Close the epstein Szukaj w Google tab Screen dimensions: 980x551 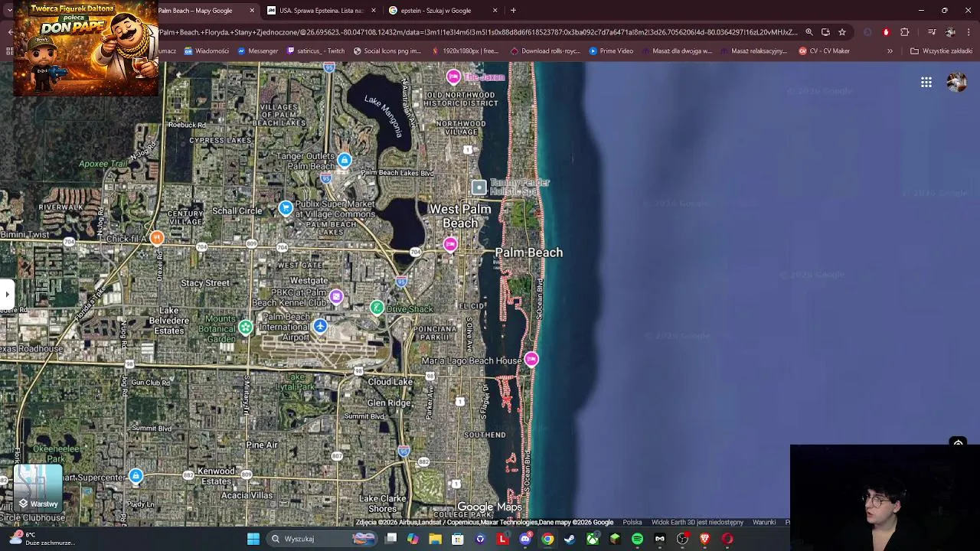[x=495, y=11]
